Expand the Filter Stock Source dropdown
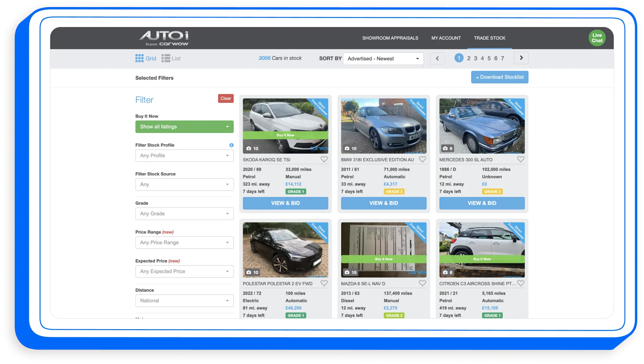The image size is (644, 364). 184,184
